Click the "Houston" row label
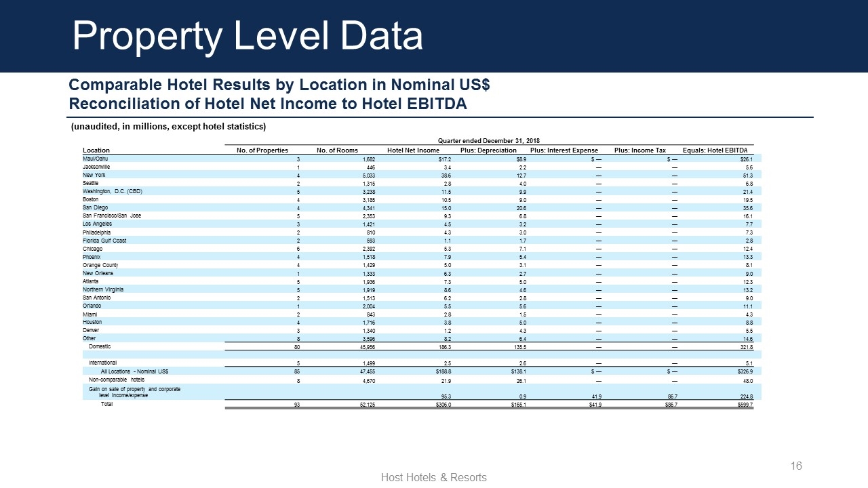 pyautogui.click(x=92, y=322)
